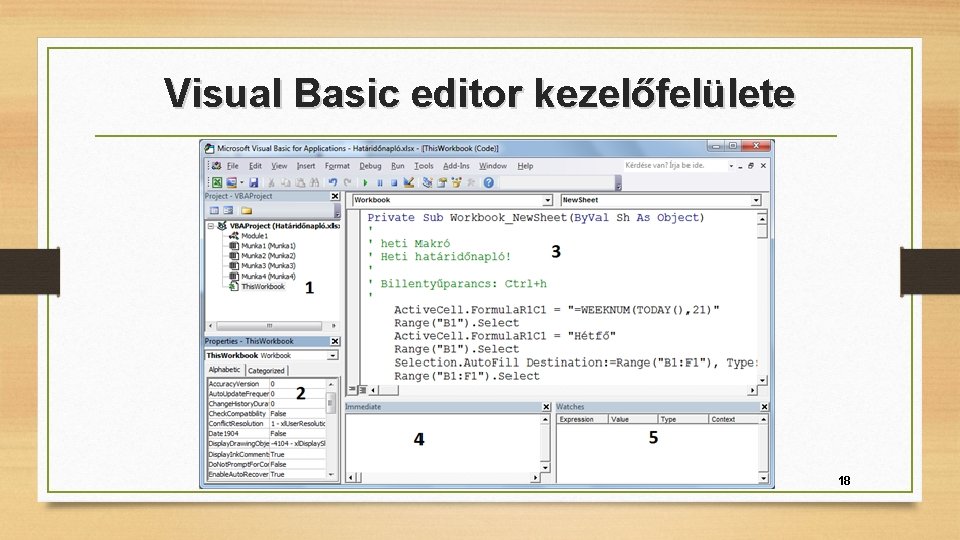The image size is (960, 540).
Task: Select Munka2 (Munka2) sheet in tree
Action: [x=268, y=256]
